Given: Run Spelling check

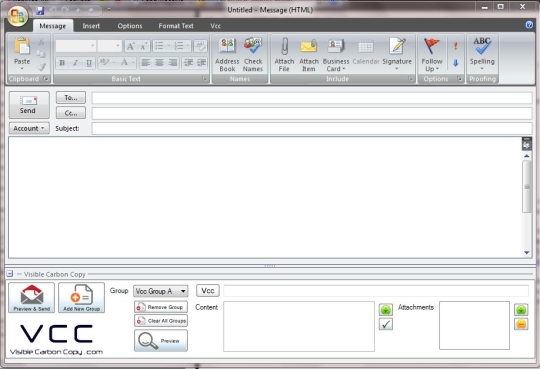Looking at the screenshot, I should click(x=482, y=54).
